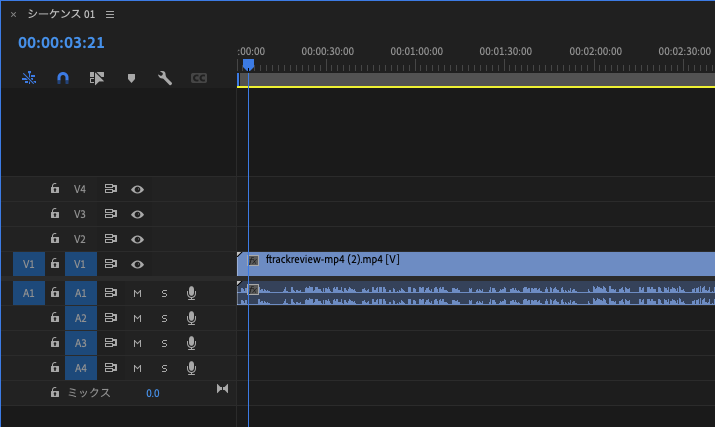Select the シーケンス 01 tab
The width and height of the screenshot is (715, 427).
point(61,14)
